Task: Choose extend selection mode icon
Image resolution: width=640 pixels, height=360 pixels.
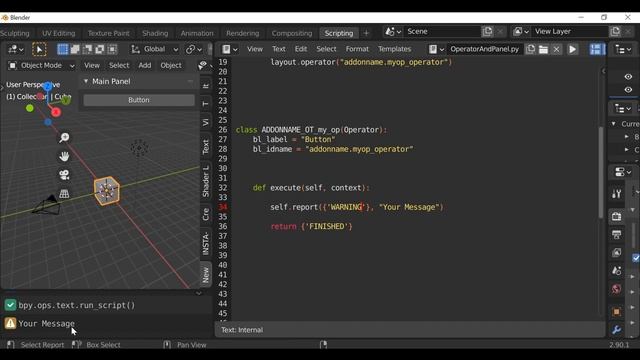Action: point(75,49)
